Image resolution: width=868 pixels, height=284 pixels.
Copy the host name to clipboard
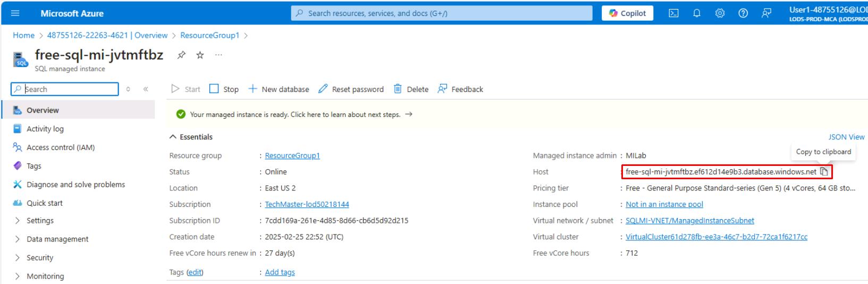[x=824, y=172]
